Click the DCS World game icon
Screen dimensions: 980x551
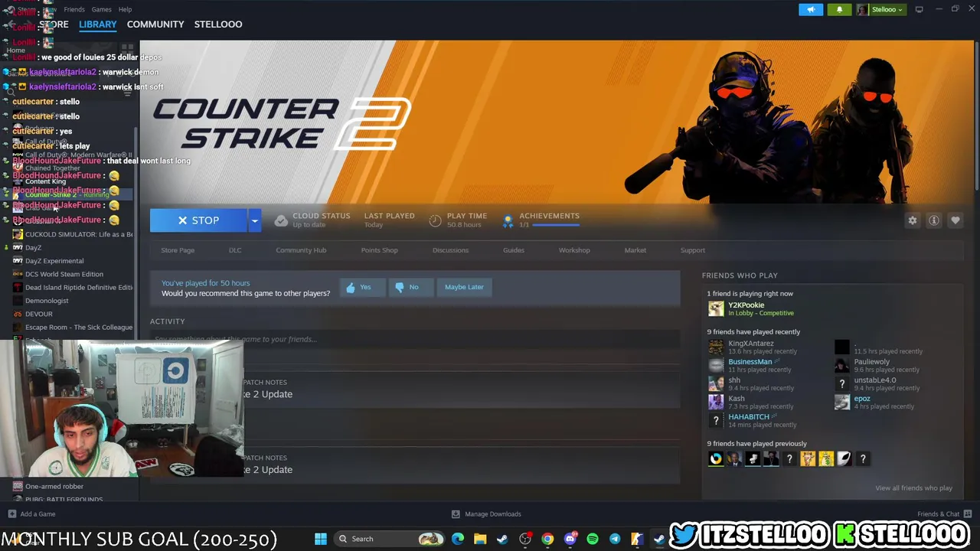point(18,274)
